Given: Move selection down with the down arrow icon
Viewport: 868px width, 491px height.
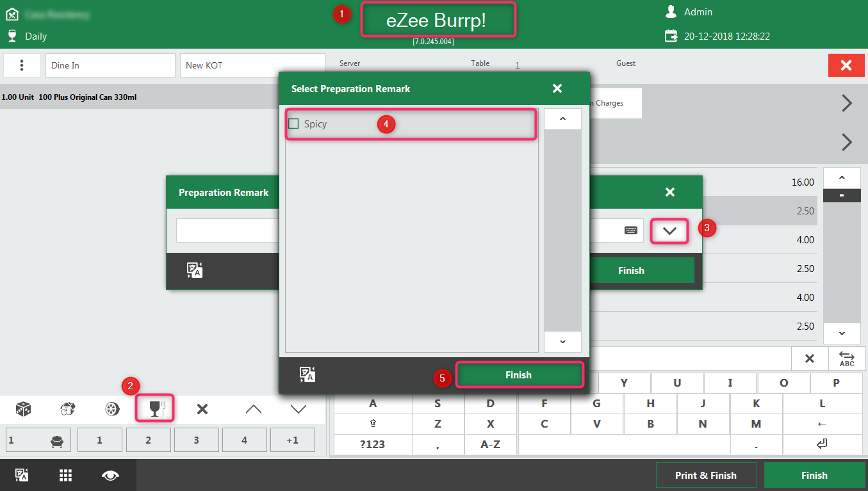Looking at the screenshot, I should pyautogui.click(x=299, y=409).
